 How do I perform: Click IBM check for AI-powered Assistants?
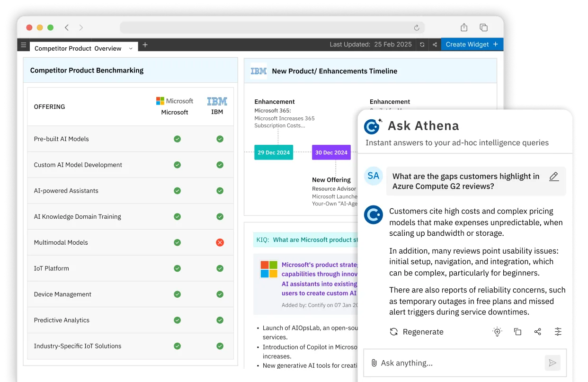click(x=220, y=191)
